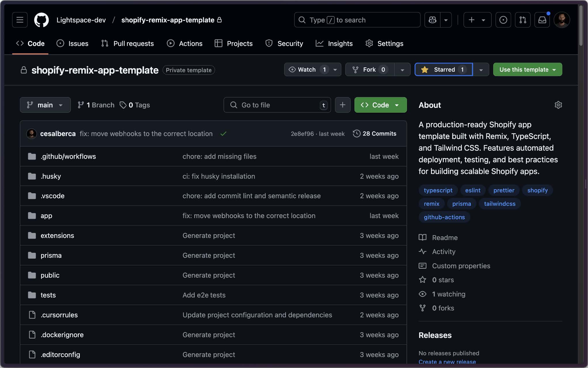Switch to the Issues tab
The width and height of the screenshot is (588, 368).
point(72,43)
